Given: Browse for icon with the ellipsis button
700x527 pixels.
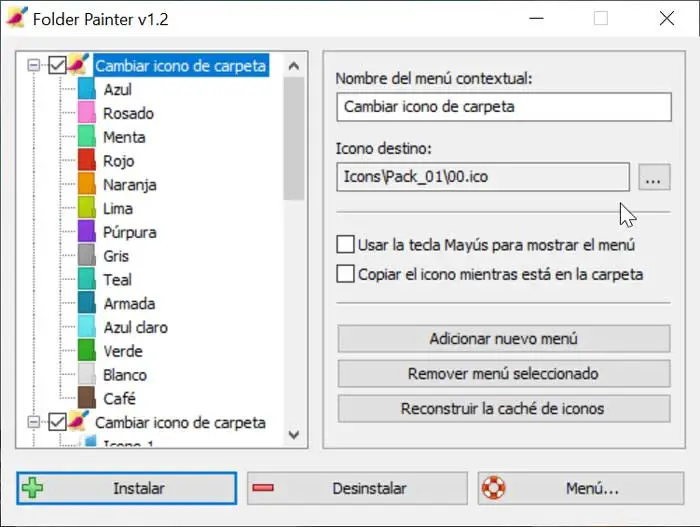Looking at the screenshot, I should point(654,177).
